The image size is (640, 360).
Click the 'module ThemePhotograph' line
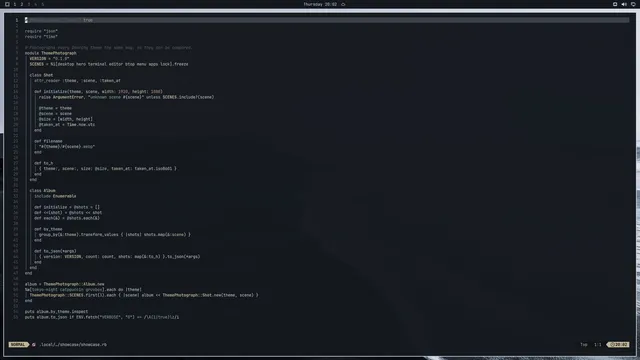pyautogui.click(x=51, y=53)
